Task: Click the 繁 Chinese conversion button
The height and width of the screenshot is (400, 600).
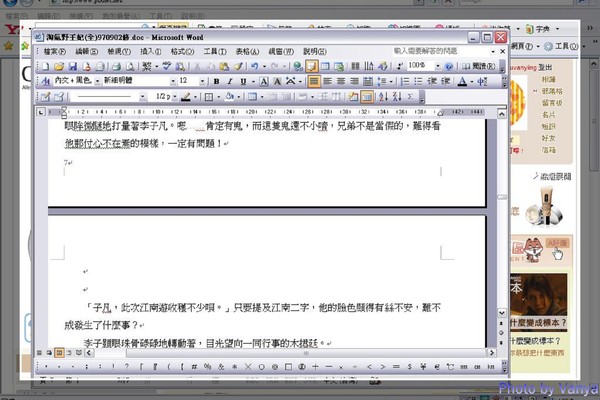Action: [x=147, y=67]
